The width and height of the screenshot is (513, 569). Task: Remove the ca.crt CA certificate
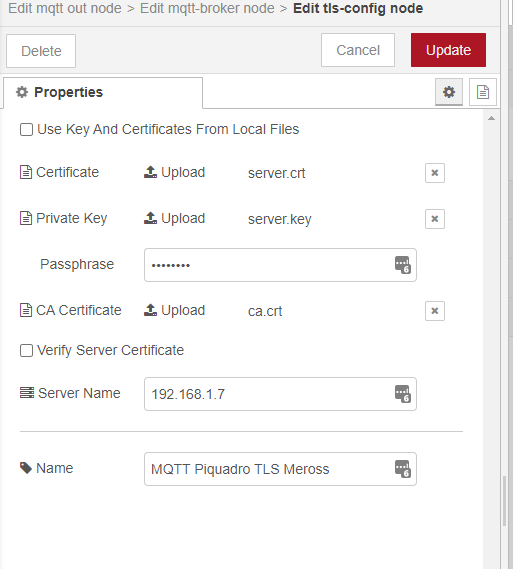[x=435, y=311]
